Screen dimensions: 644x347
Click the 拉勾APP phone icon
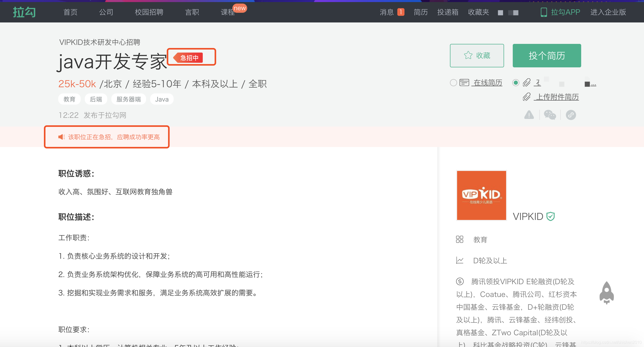tap(544, 12)
